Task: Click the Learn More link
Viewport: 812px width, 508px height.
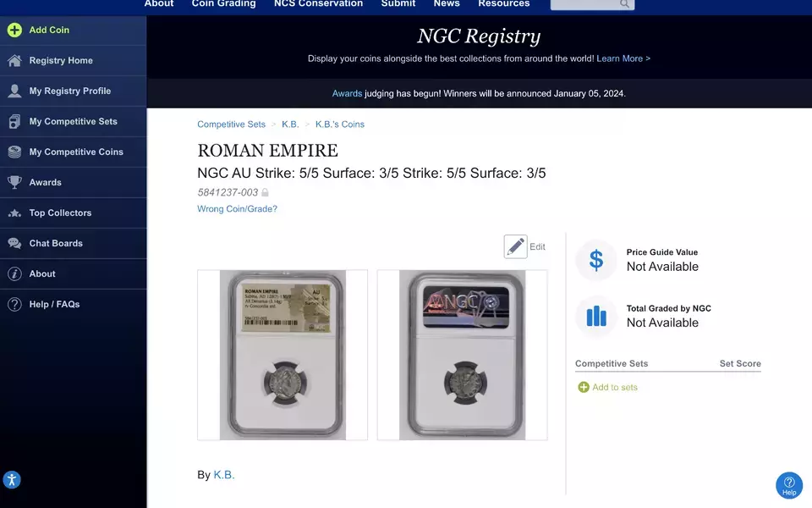Action: 623,58
